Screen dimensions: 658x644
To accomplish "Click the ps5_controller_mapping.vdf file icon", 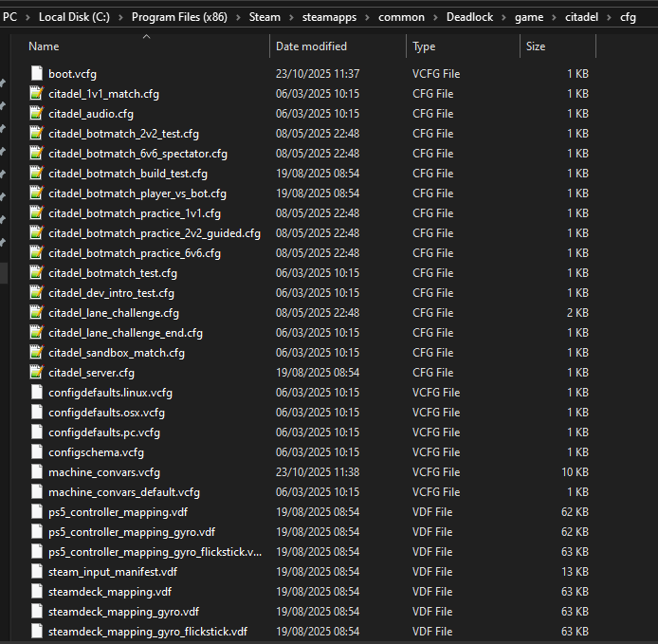I will (37, 512).
